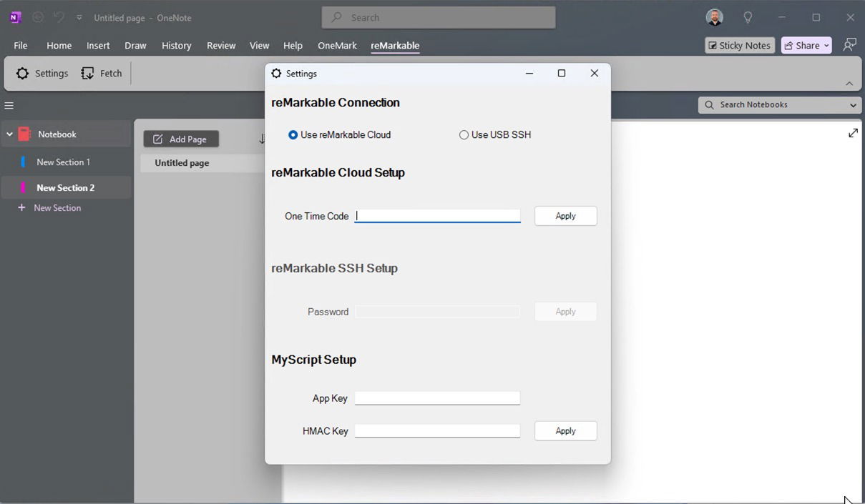865x504 pixels.
Task: Open the Sticky Notes panel
Action: click(739, 45)
